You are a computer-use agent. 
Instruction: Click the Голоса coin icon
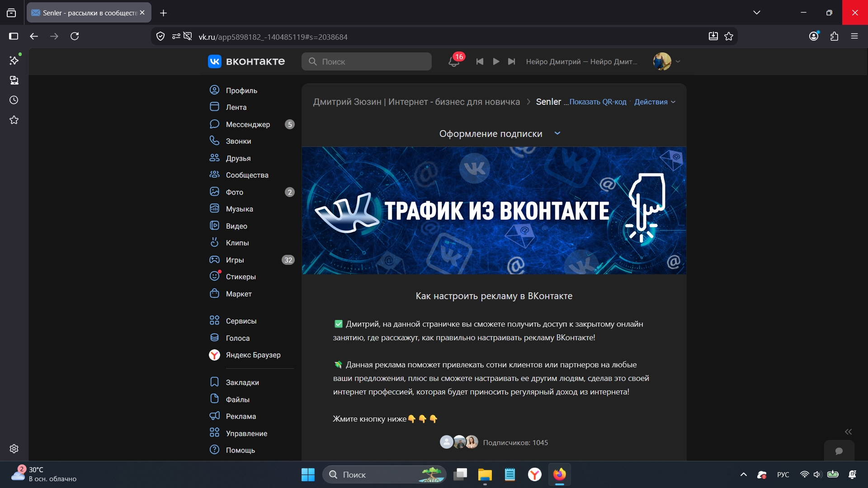point(214,338)
